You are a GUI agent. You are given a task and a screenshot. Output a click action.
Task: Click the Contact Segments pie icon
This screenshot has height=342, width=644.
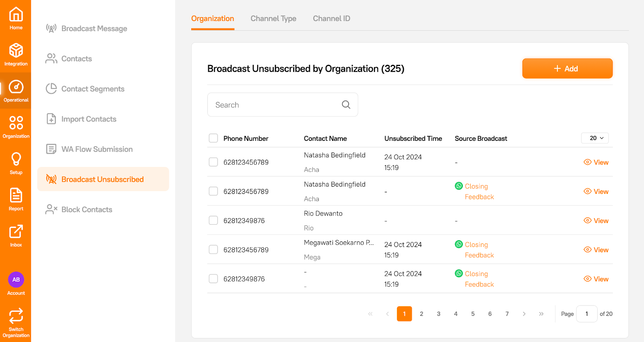tap(51, 89)
